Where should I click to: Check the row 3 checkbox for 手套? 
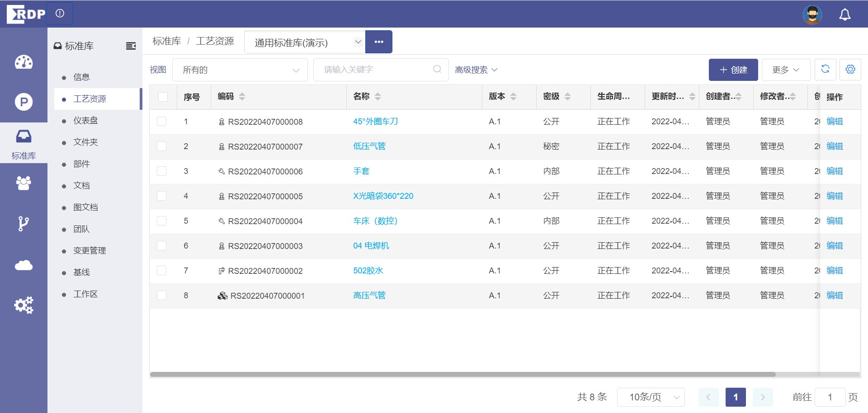tap(162, 171)
